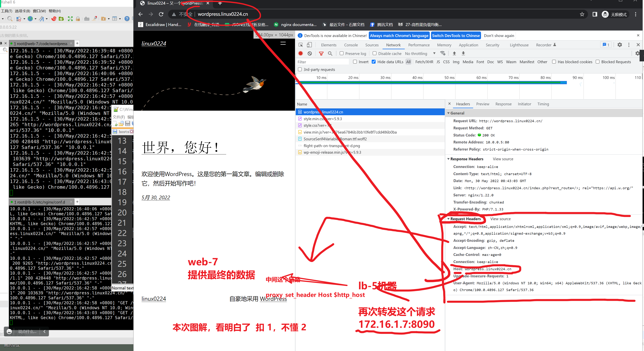The image size is (644, 351).
Task: Filter requests by Fetch/XHR type
Action: (424, 62)
